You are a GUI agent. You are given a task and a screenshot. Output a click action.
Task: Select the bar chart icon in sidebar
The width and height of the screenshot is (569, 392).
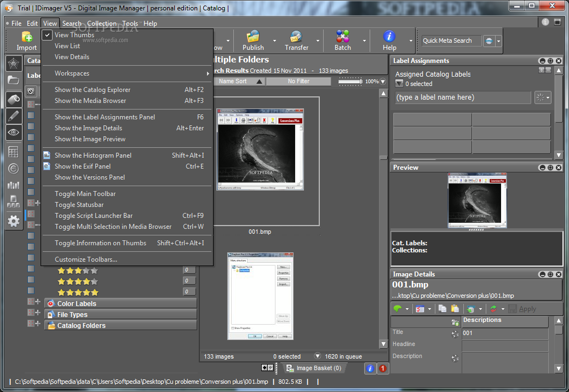pyautogui.click(x=14, y=185)
